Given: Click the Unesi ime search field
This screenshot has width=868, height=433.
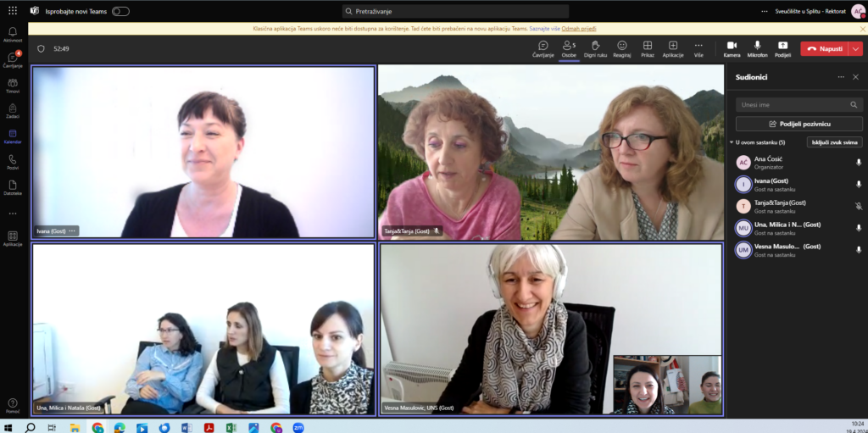Looking at the screenshot, I should (x=793, y=105).
